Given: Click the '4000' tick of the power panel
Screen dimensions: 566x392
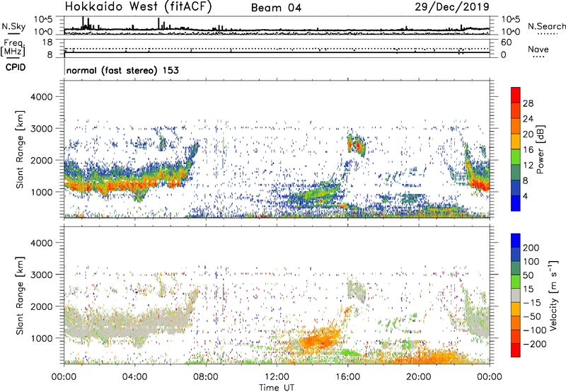Looking at the screenshot, I should 42,97.
